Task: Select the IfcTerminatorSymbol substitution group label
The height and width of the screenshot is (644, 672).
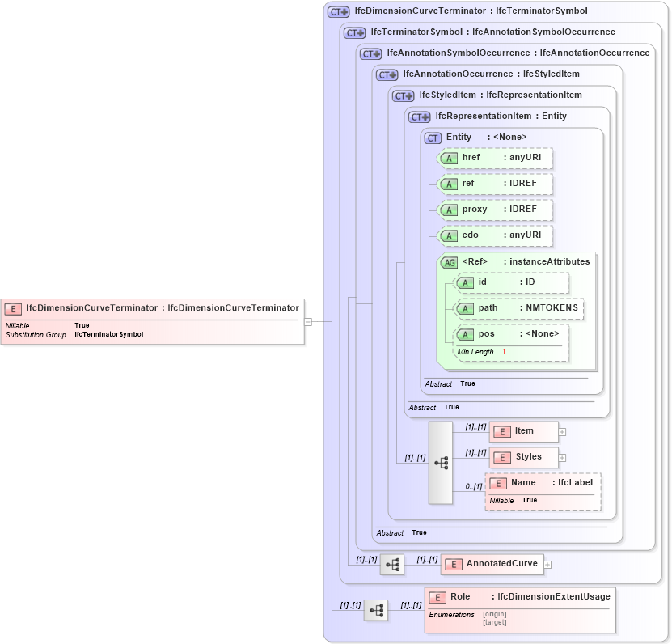Action: (x=110, y=334)
